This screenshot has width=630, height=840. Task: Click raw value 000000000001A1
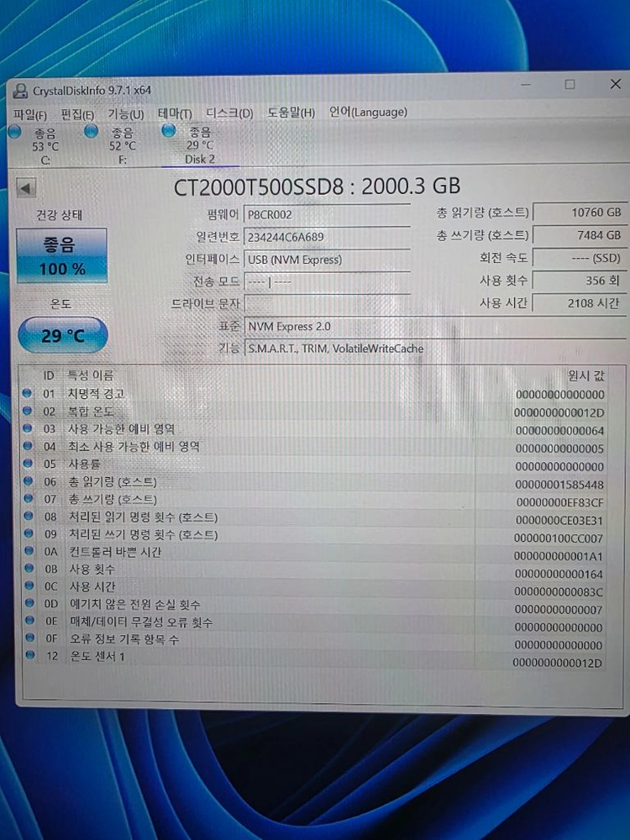[559, 556]
